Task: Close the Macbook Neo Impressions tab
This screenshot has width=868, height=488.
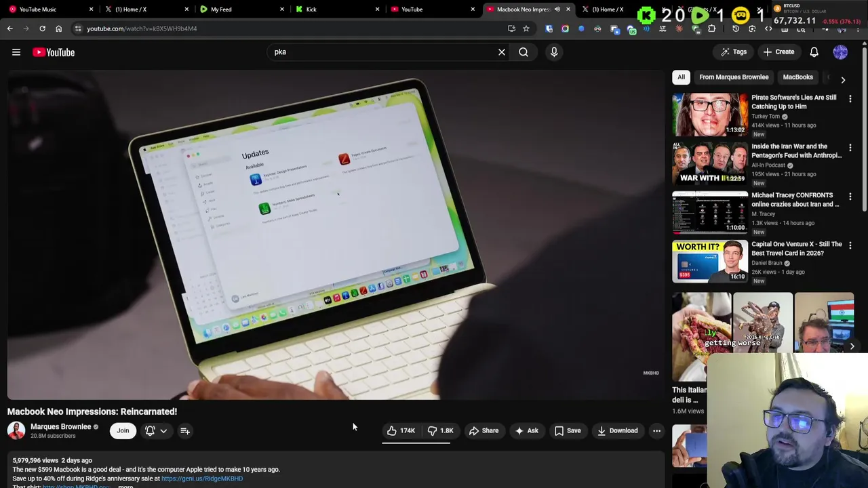Action: click(568, 9)
